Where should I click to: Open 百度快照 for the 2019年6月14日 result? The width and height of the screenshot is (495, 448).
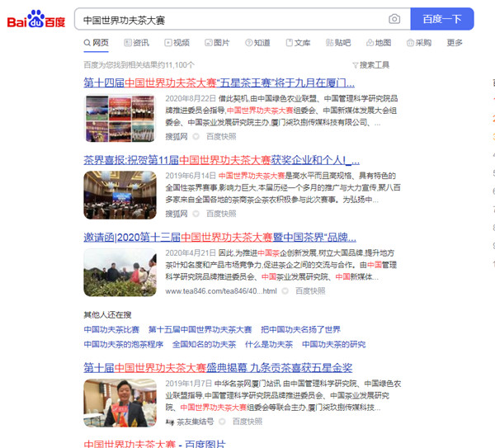(221, 214)
